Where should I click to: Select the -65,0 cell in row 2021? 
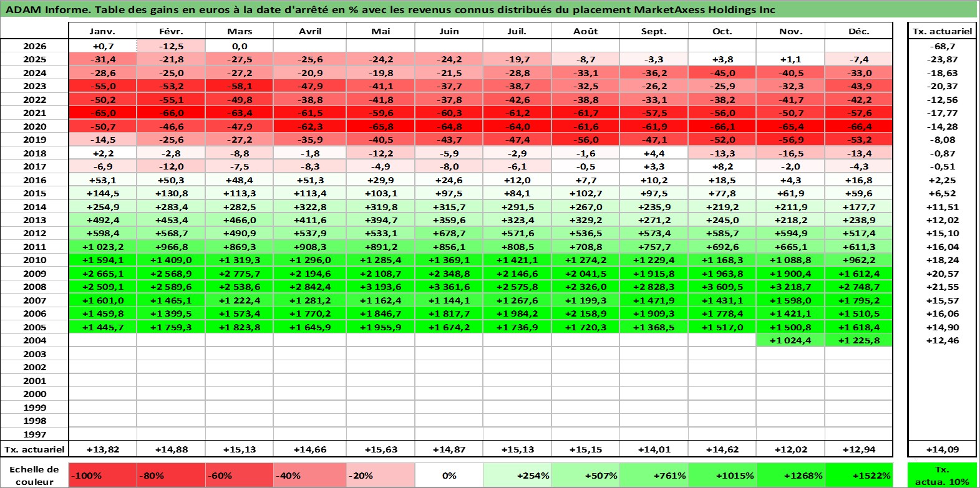tap(102, 113)
